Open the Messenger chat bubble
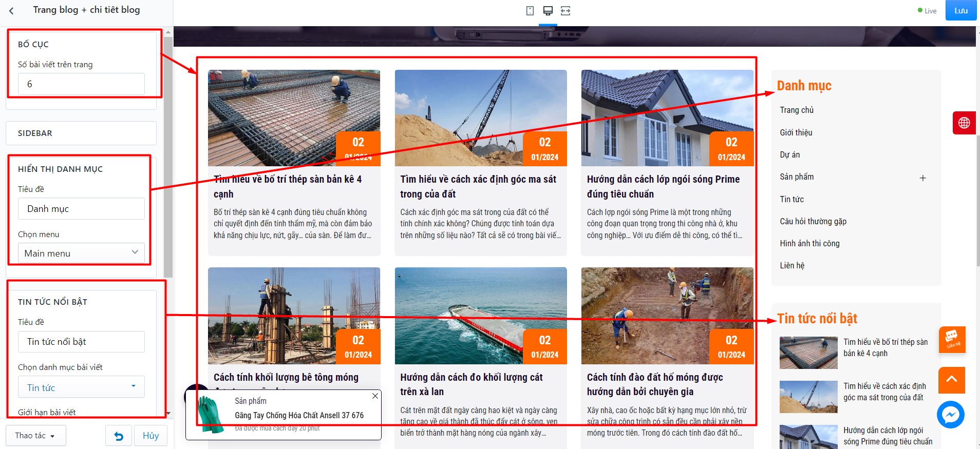Image resolution: width=980 pixels, height=449 pixels. tap(951, 415)
